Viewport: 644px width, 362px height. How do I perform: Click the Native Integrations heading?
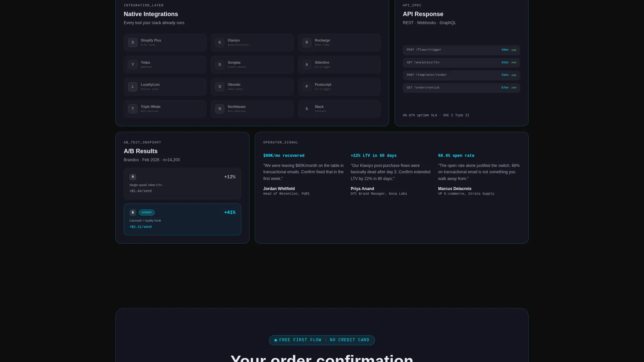151,14
